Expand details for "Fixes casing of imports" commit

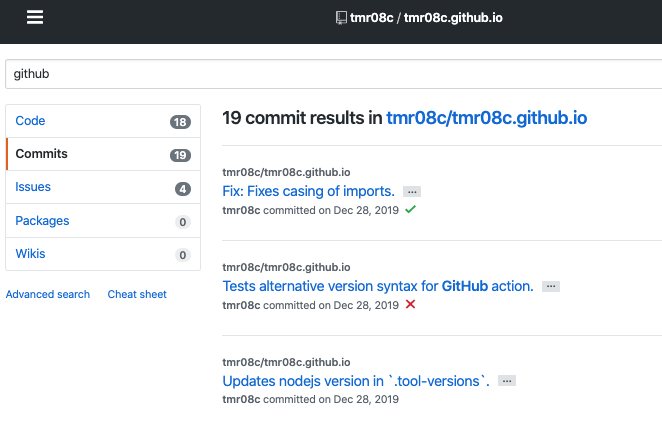point(412,192)
